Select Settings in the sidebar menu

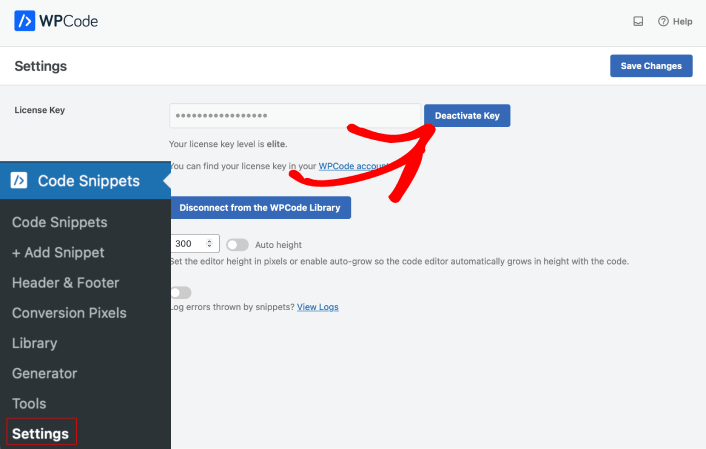[x=41, y=434]
